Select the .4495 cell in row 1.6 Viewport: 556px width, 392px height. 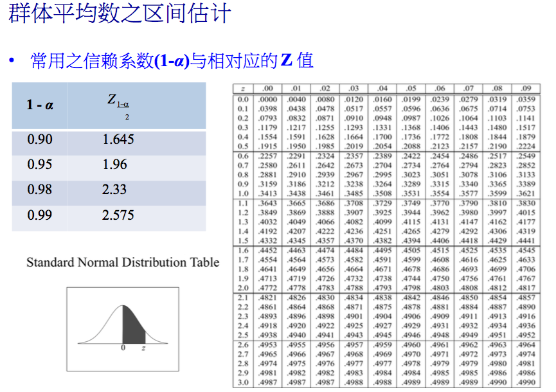382,251
